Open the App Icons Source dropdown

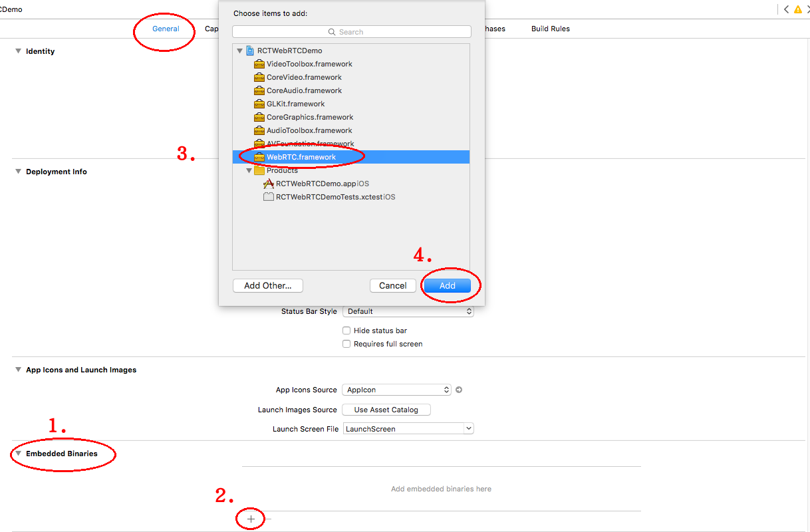(x=397, y=390)
